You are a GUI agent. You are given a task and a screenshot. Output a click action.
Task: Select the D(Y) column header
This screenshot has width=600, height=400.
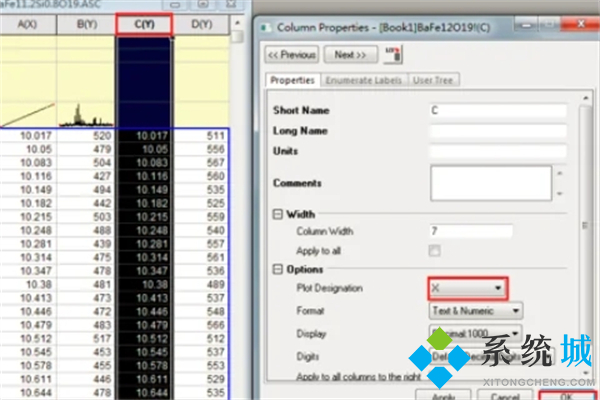(x=201, y=24)
